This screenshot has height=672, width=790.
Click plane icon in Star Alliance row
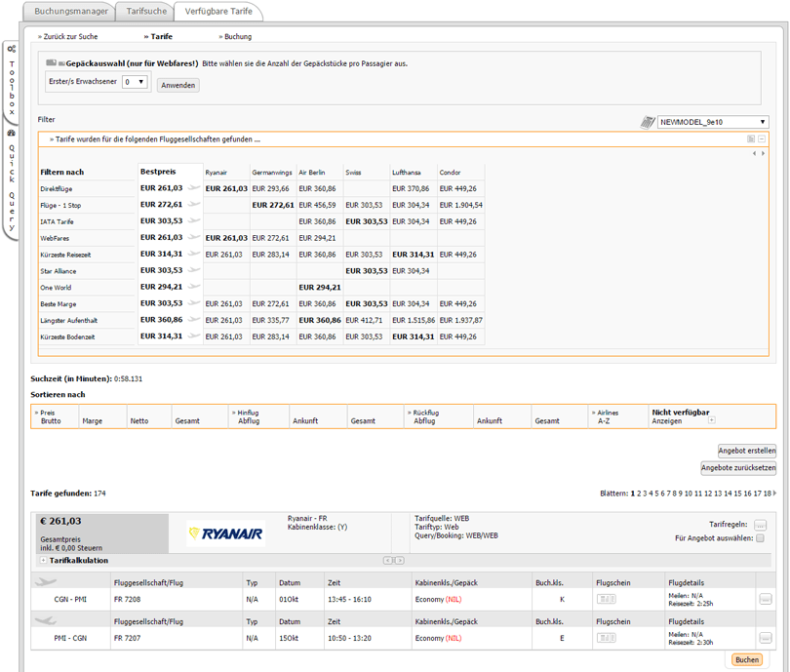coord(194,270)
